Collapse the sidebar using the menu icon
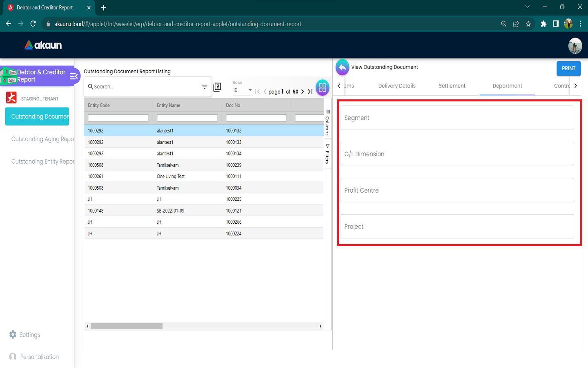Screen dimensions: 588x368 (74, 76)
